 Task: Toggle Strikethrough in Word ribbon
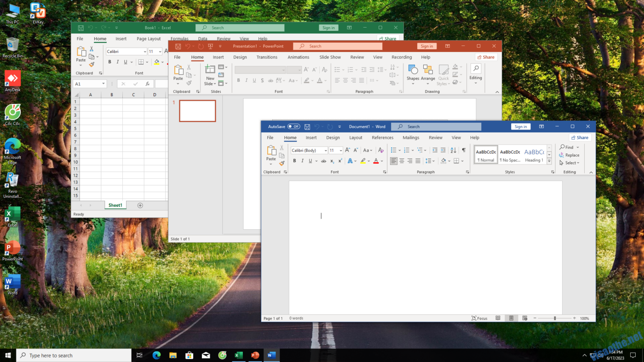tap(323, 161)
